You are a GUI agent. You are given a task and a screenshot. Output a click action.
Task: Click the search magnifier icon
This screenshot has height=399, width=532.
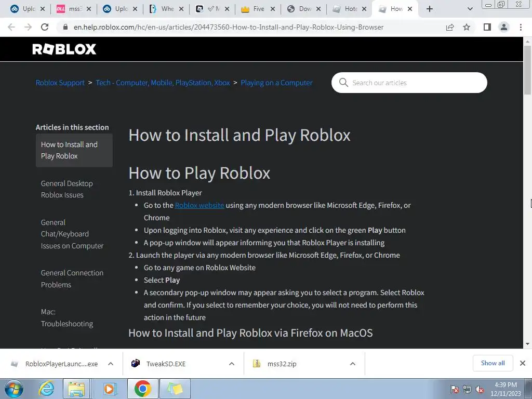coord(343,83)
